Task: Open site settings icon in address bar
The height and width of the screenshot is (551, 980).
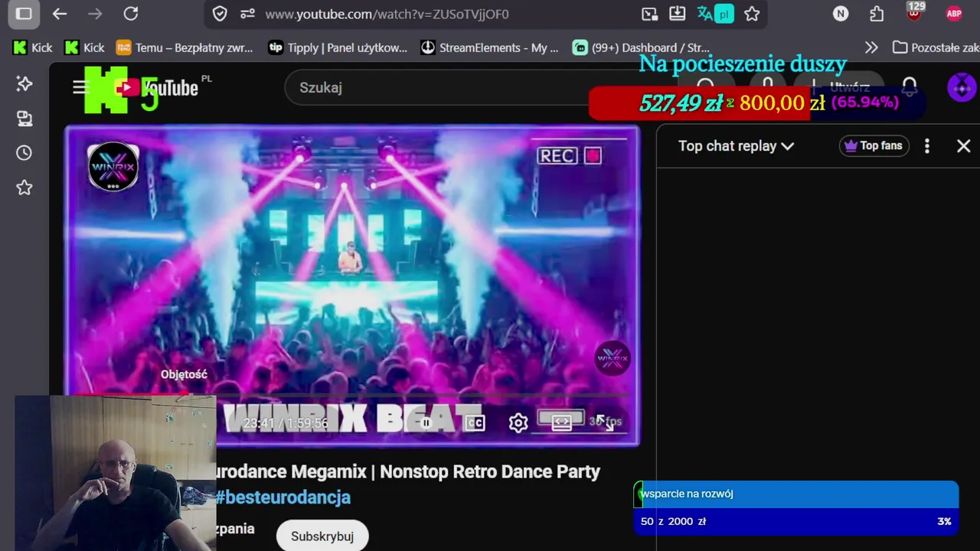Action: click(x=247, y=14)
